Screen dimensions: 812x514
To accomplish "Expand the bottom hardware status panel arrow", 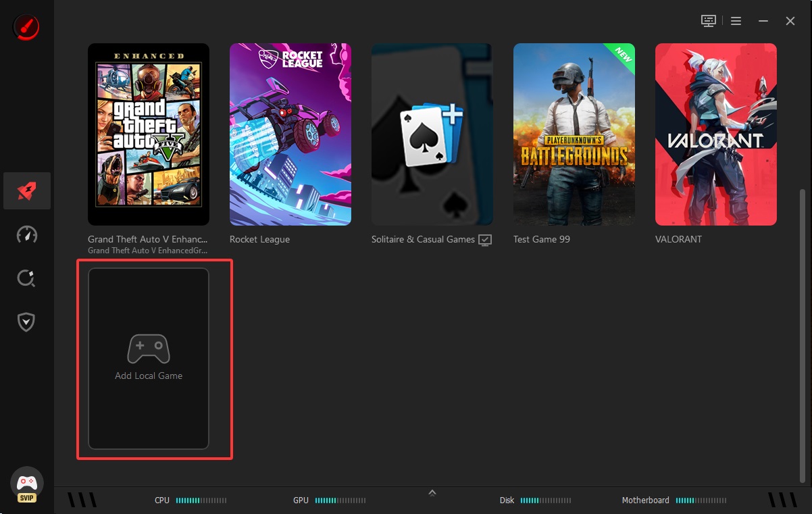I will point(432,492).
